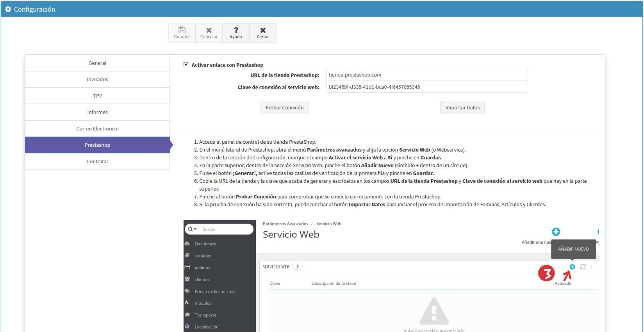The image size is (644, 332).
Task: Select the Prestashop tab
Action: point(97,145)
